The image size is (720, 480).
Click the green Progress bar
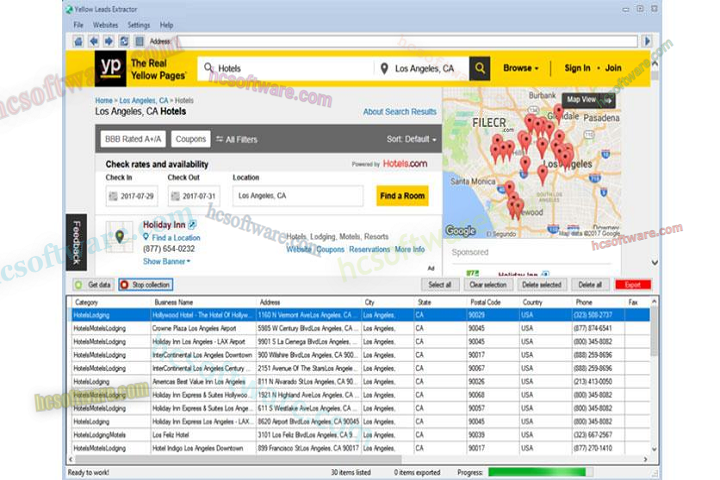pos(537,472)
